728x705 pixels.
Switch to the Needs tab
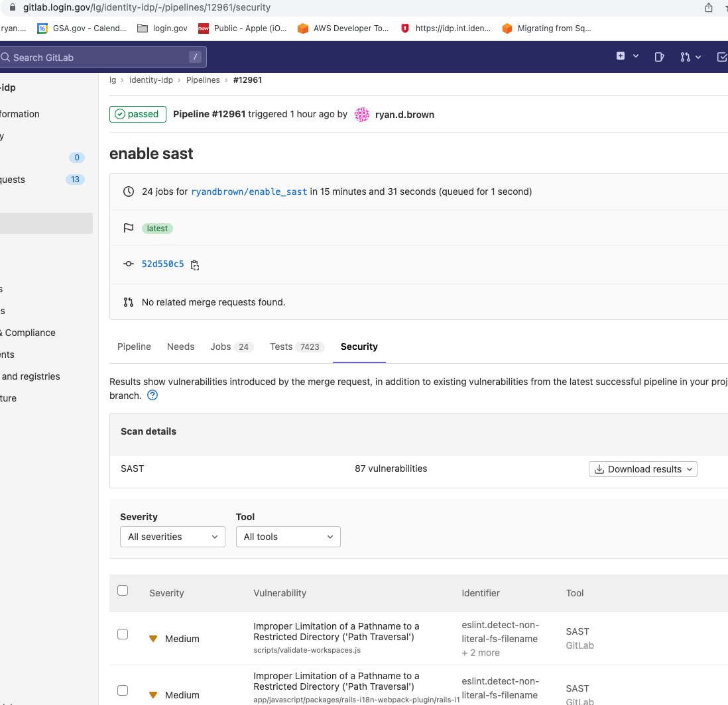(180, 347)
